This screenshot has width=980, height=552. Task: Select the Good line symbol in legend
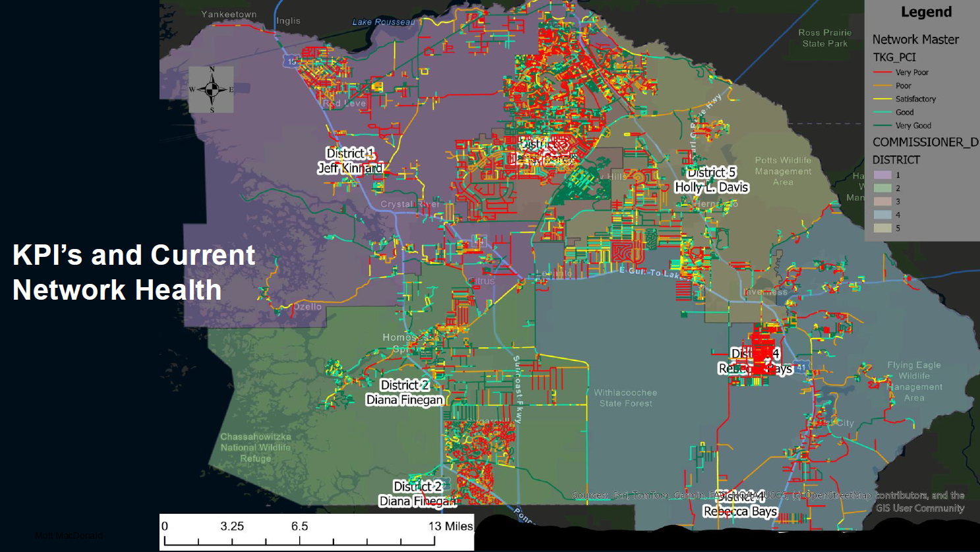point(882,112)
